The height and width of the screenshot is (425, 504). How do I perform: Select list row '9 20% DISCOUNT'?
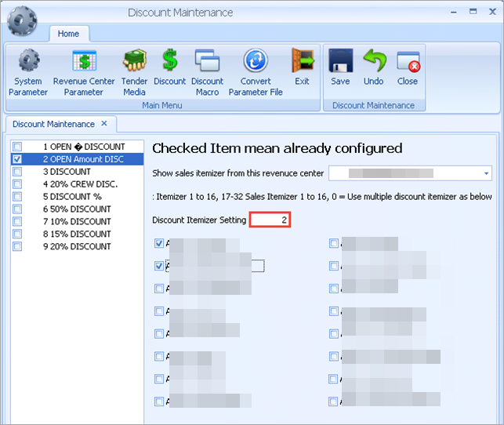point(77,246)
